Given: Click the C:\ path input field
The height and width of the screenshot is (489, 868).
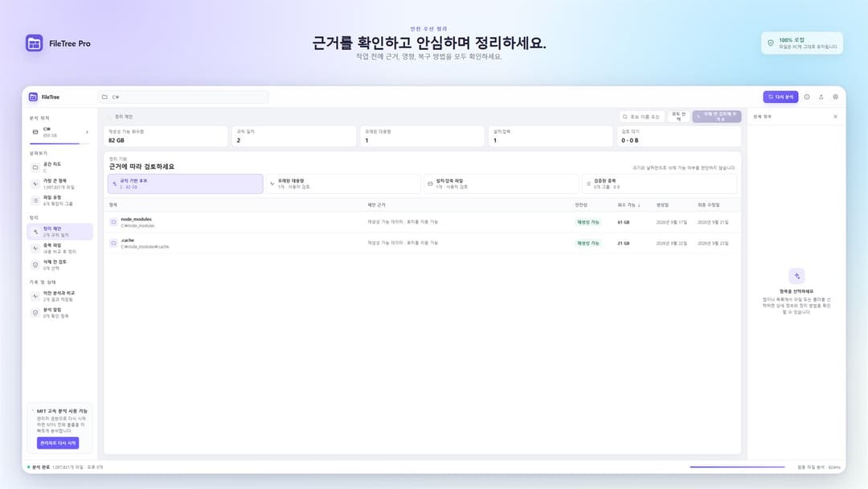Looking at the screenshot, I should [183, 97].
